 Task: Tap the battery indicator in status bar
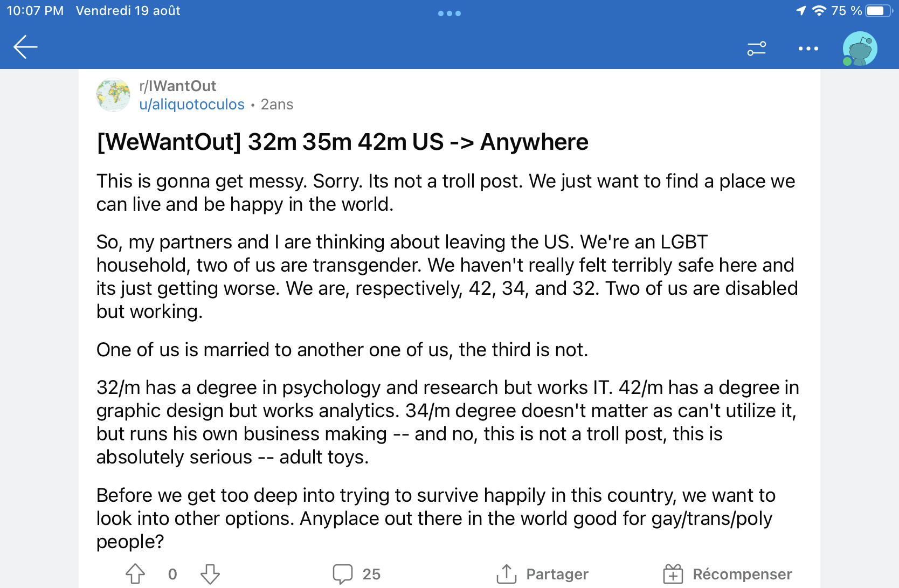[879, 11]
